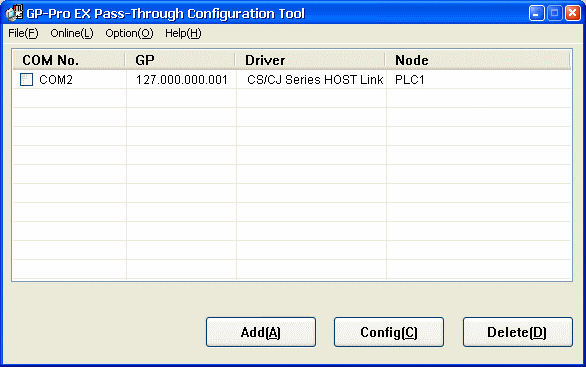The image size is (586, 367).
Task: Sort by COM No. column header
Action: 69,60
